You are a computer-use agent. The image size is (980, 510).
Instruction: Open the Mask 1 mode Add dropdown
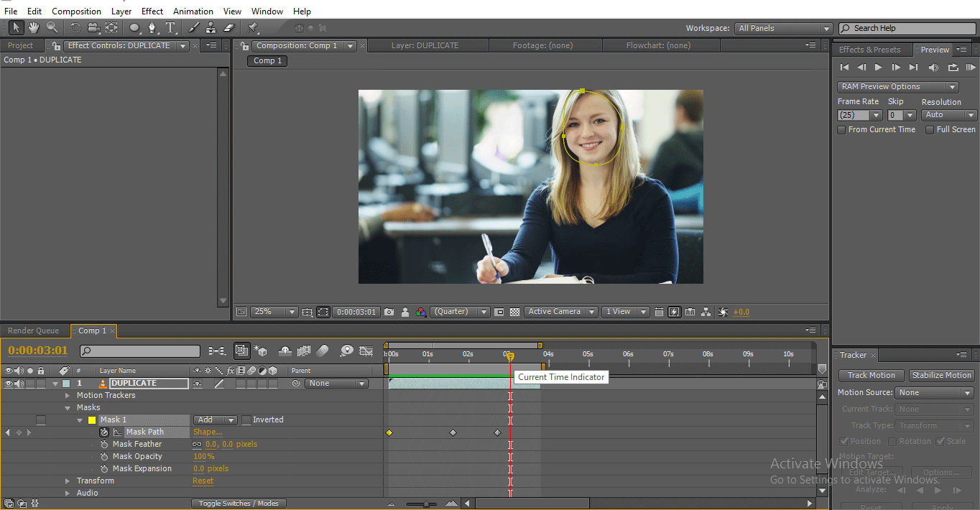(215, 420)
